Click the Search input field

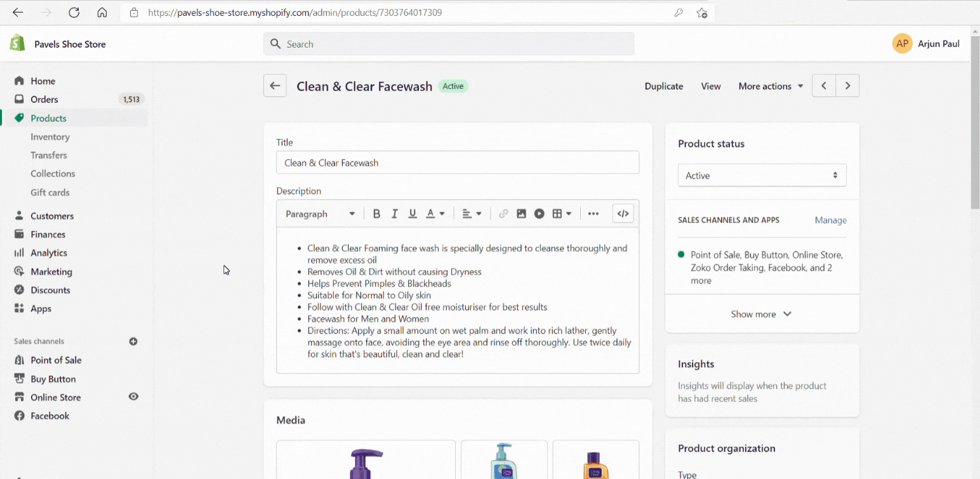click(449, 44)
